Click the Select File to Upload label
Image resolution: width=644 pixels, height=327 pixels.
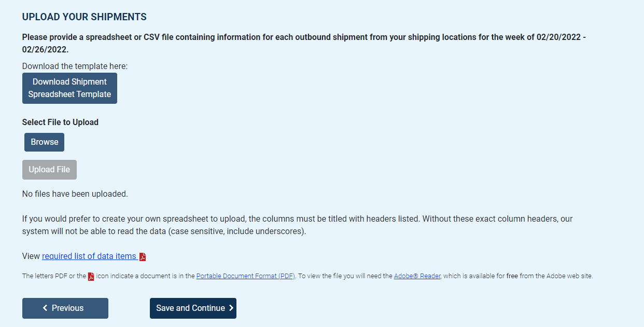(x=60, y=122)
